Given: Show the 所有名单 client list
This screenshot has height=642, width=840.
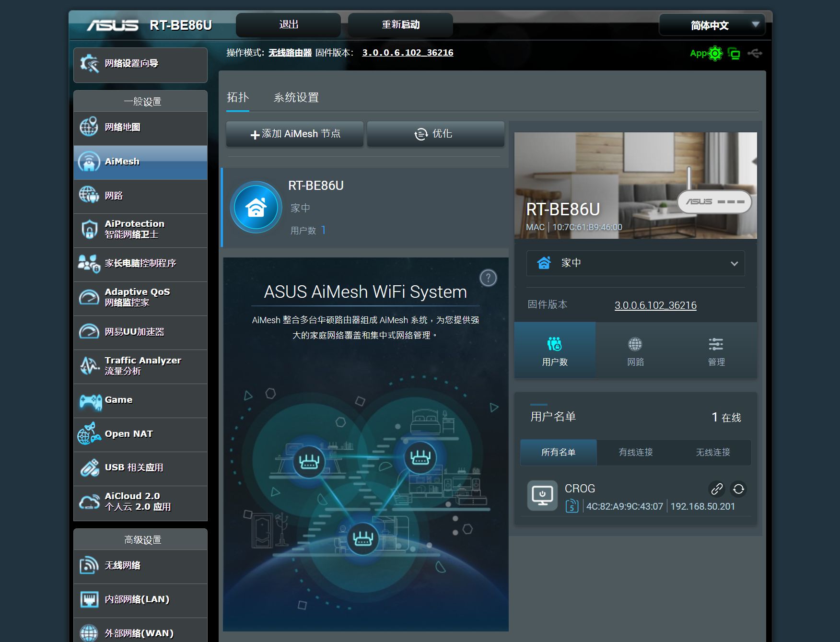Looking at the screenshot, I should 559,453.
